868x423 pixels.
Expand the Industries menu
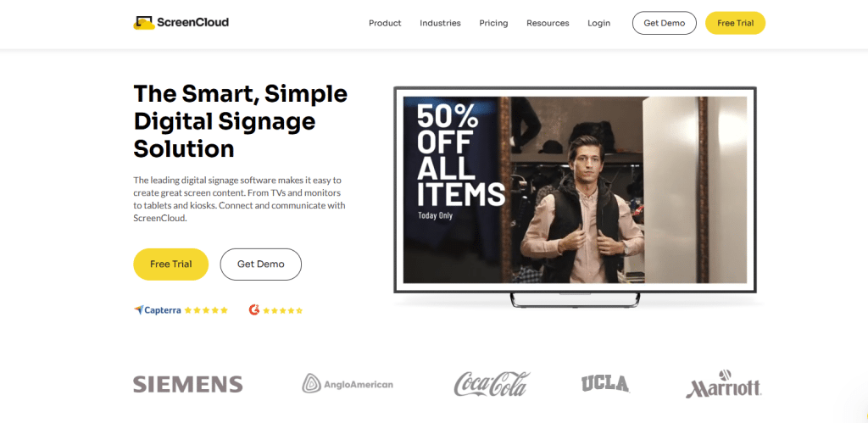(x=440, y=23)
